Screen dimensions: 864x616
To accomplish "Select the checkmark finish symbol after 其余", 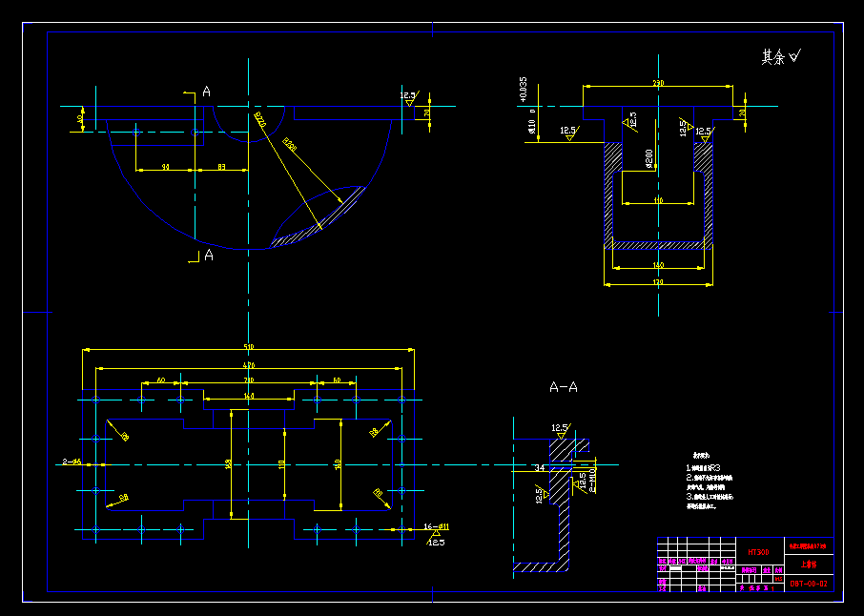I will pos(794,57).
